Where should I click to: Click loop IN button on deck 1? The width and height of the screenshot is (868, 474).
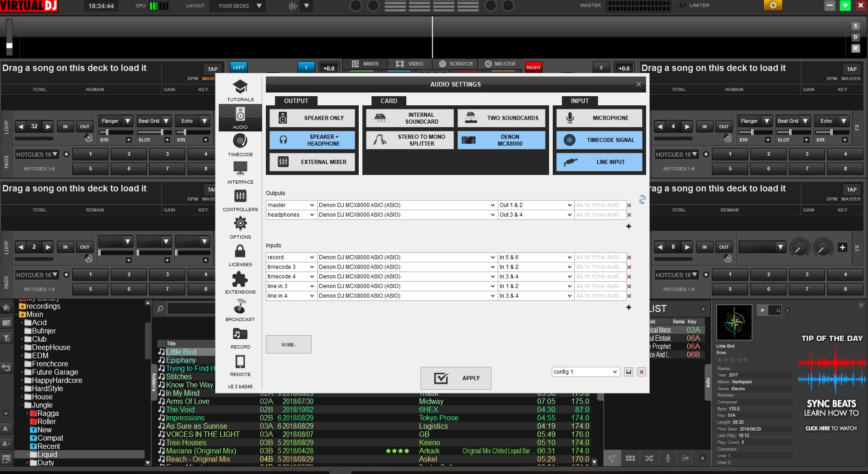(x=65, y=126)
